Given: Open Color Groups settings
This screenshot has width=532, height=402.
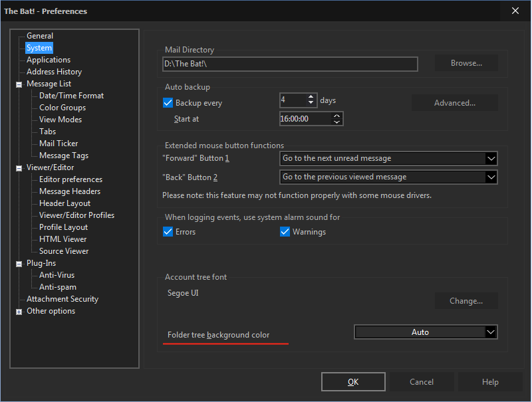Looking at the screenshot, I should (63, 108).
